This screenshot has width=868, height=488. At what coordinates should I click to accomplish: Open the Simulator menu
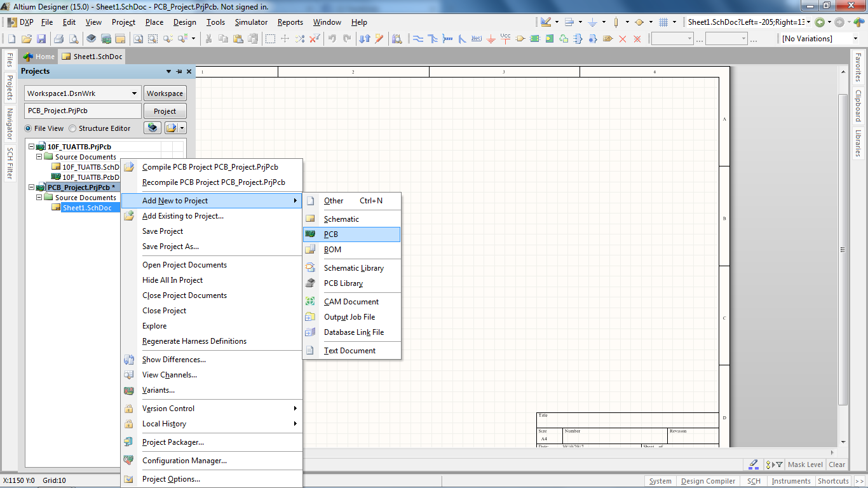pyautogui.click(x=251, y=22)
